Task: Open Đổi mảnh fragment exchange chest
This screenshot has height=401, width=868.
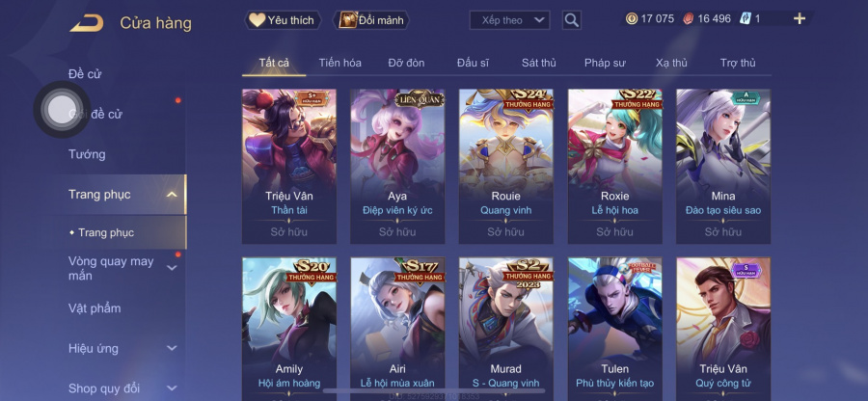Action: coord(371,20)
